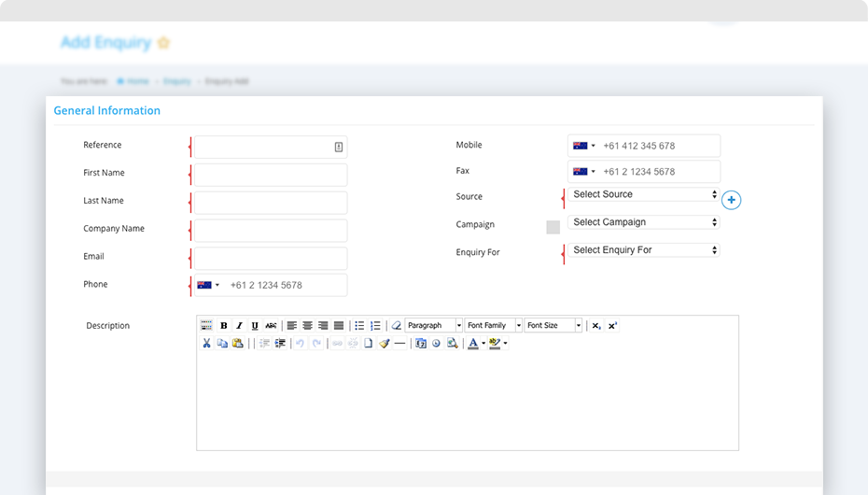
Task: Toggle the editor toolbar rows icon
Action: click(206, 326)
